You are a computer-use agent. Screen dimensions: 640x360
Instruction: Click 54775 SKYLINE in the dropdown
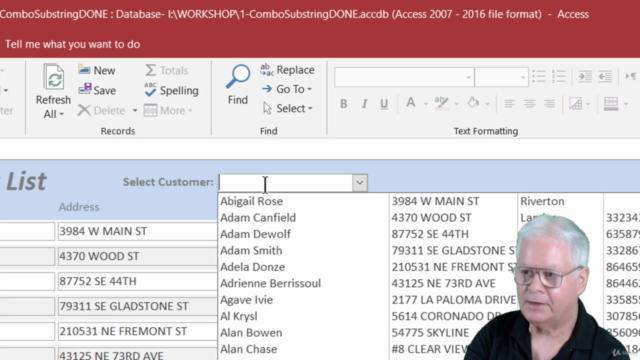click(x=430, y=333)
